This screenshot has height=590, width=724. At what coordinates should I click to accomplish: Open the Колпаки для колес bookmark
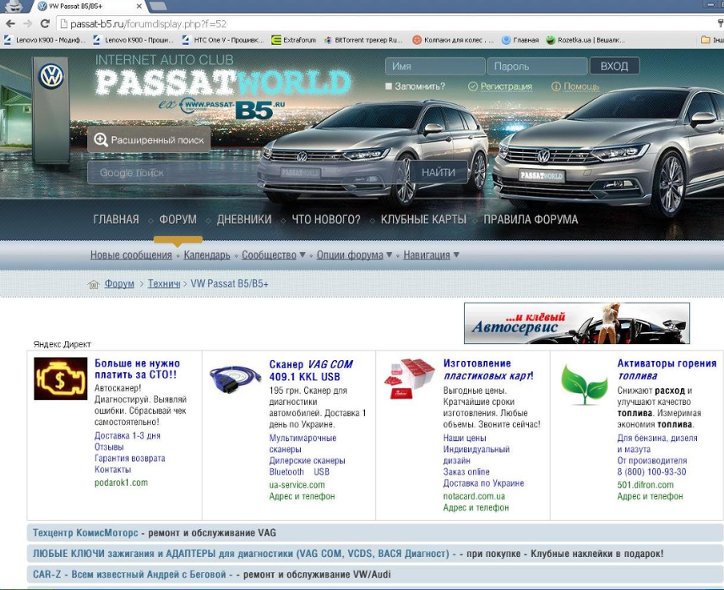coord(453,40)
